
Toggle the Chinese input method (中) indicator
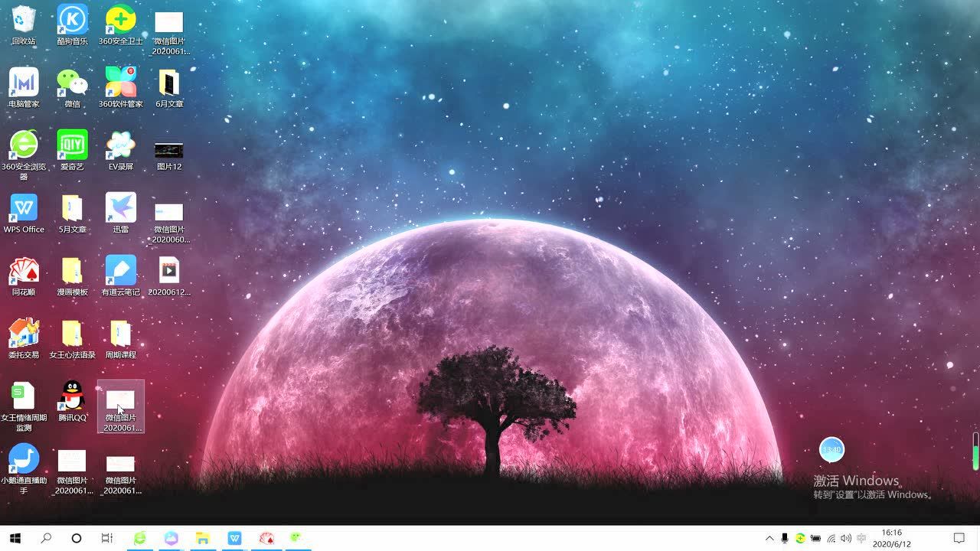click(x=862, y=538)
